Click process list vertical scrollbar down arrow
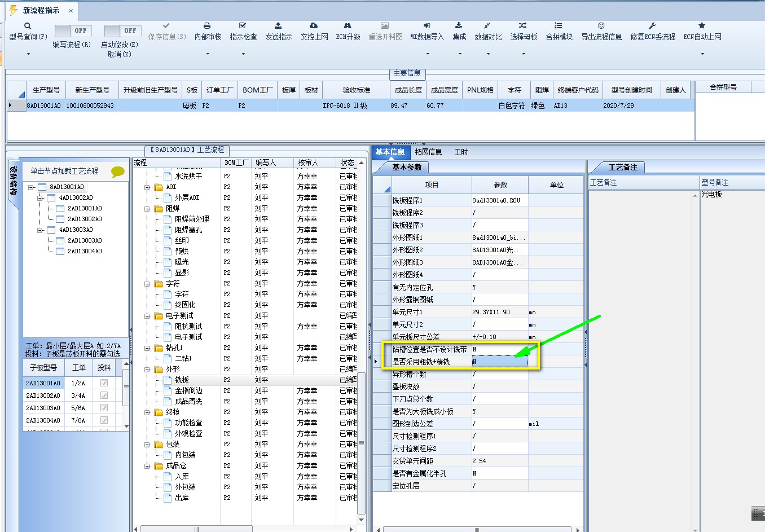This screenshot has width=765, height=532. [362, 520]
